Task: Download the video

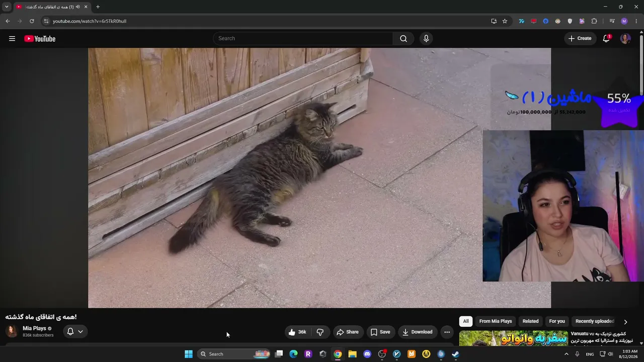Action: (418, 332)
